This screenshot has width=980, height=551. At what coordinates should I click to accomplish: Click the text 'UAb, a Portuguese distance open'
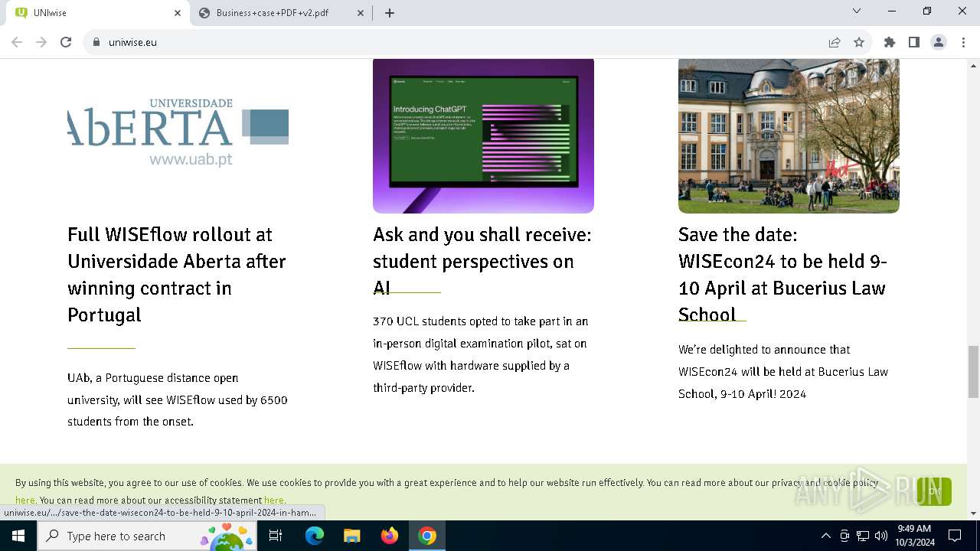[153, 378]
